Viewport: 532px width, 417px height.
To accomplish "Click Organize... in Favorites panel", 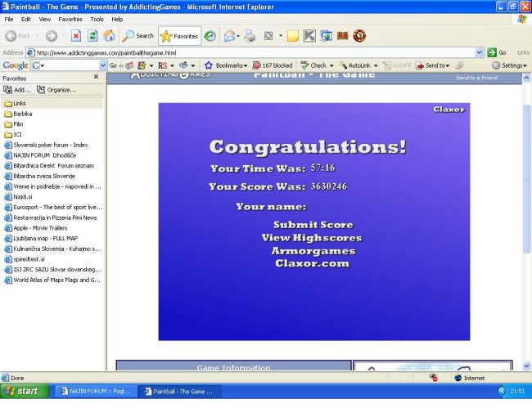I will point(56,89).
